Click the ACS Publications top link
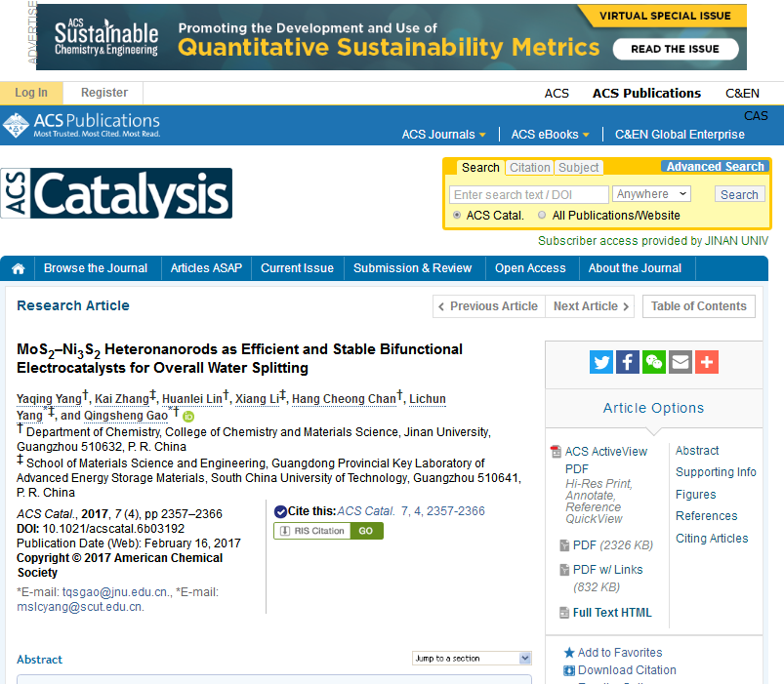Screen dimensions: 784x684 click(646, 94)
